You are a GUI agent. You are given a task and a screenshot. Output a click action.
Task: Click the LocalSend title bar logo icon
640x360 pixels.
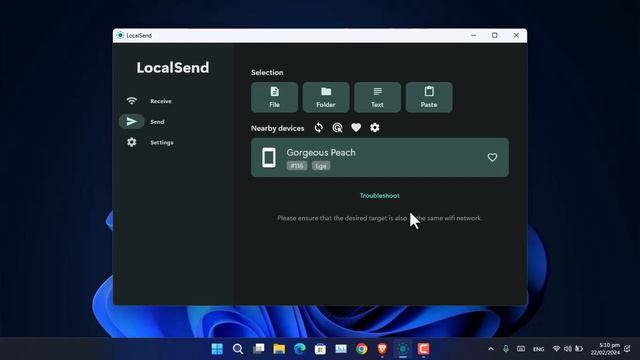(120, 35)
